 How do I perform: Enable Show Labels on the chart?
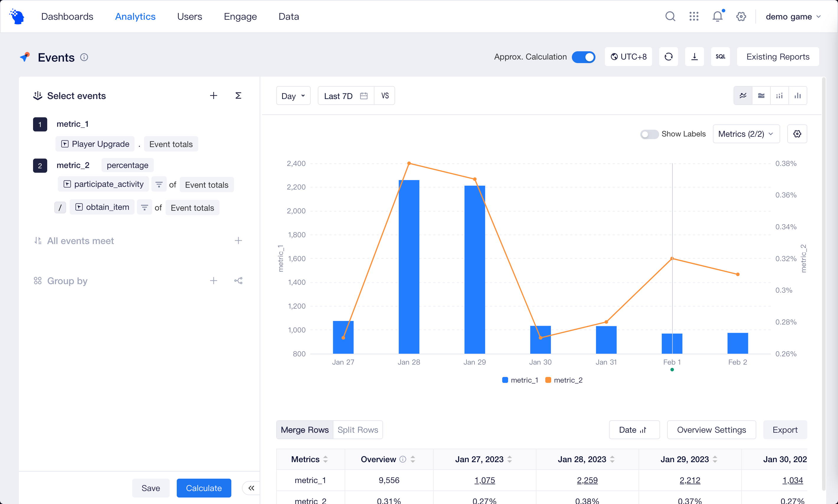[x=650, y=134]
